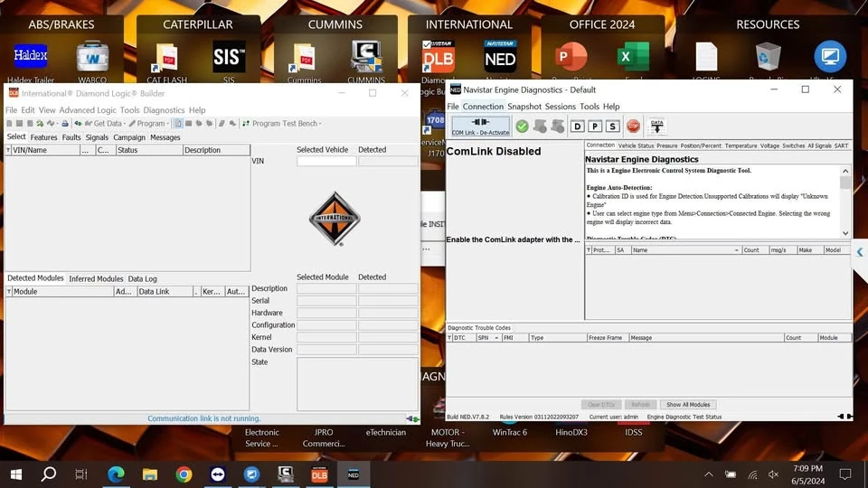Click the filter icon beside DTC column
Viewport: 868px width, 488px height.
click(x=449, y=337)
